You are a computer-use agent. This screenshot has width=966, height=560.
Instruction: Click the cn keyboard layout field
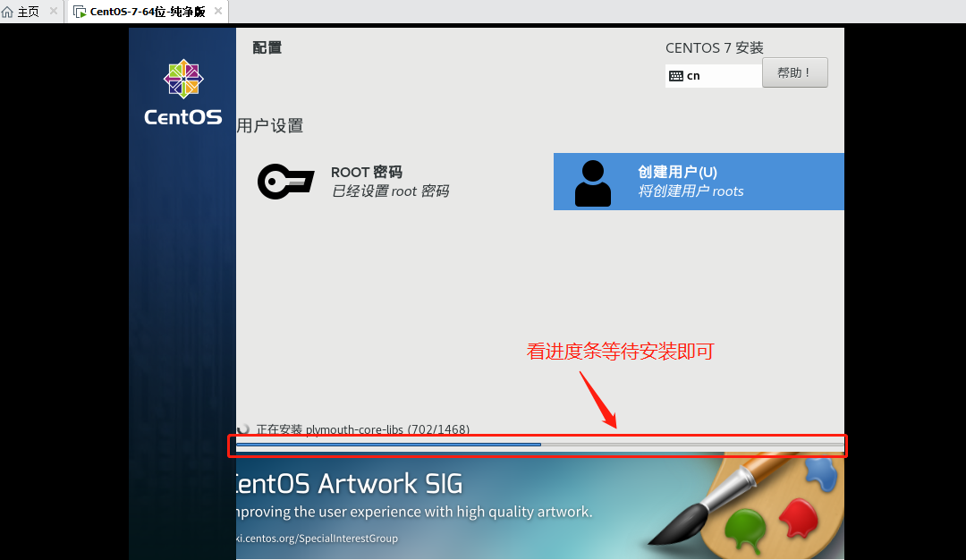point(714,76)
